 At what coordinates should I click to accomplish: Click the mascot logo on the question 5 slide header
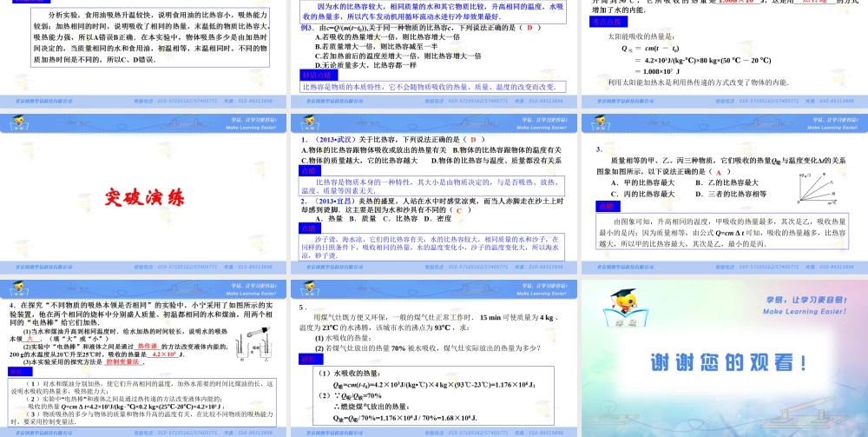point(310,288)
